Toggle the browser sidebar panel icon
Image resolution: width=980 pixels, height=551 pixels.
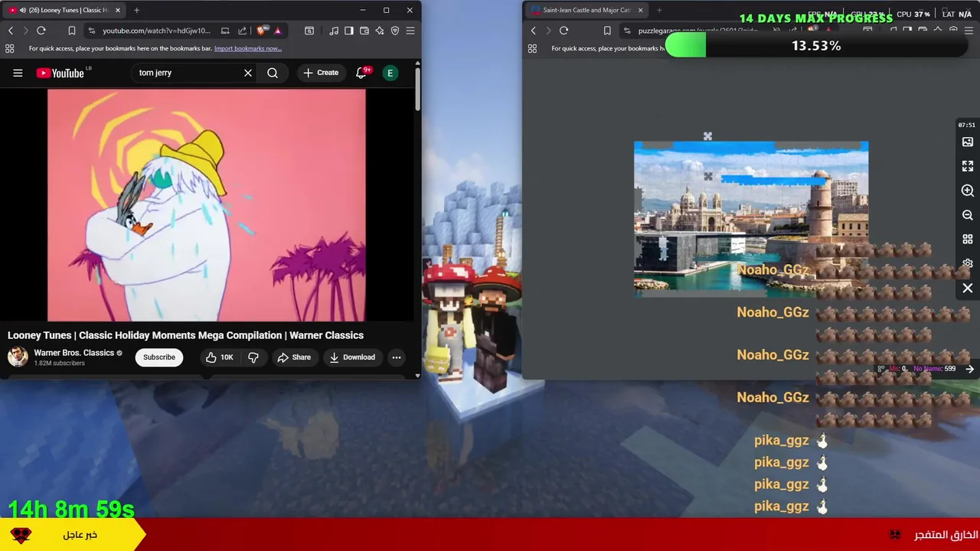tap(349, 31)
